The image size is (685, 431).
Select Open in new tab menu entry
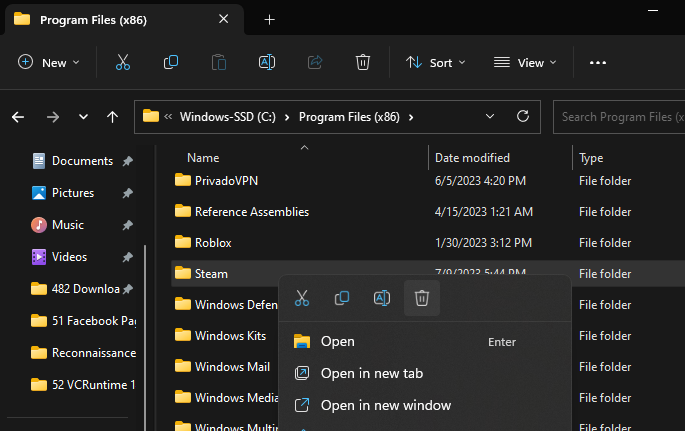[371, 373]
